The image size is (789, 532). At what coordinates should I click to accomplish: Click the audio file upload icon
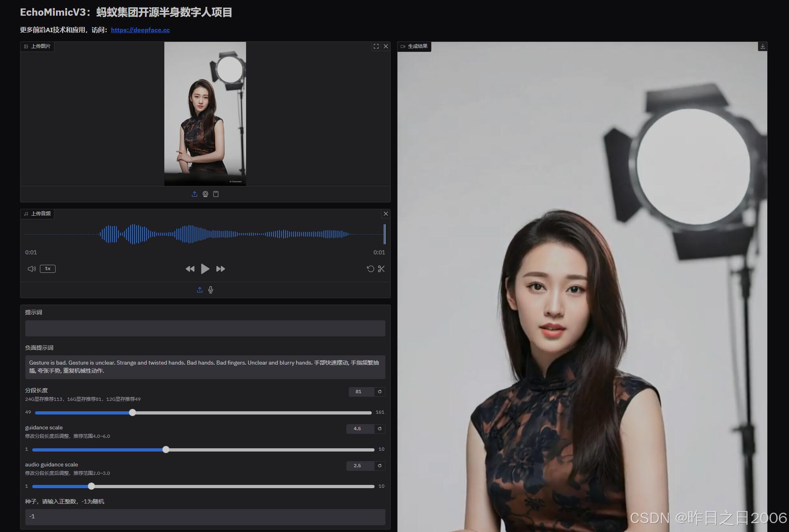(x=200, y=290)
